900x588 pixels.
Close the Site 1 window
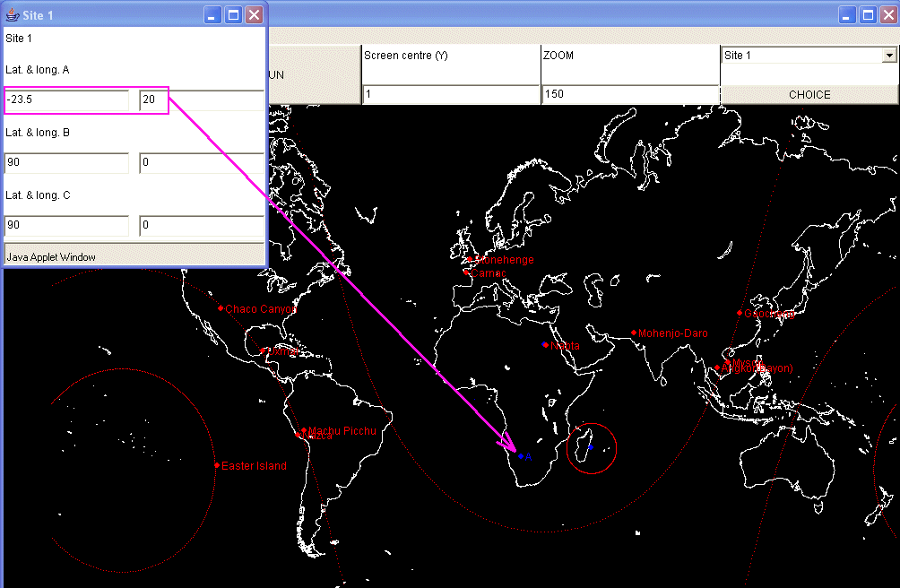(255, 15)
